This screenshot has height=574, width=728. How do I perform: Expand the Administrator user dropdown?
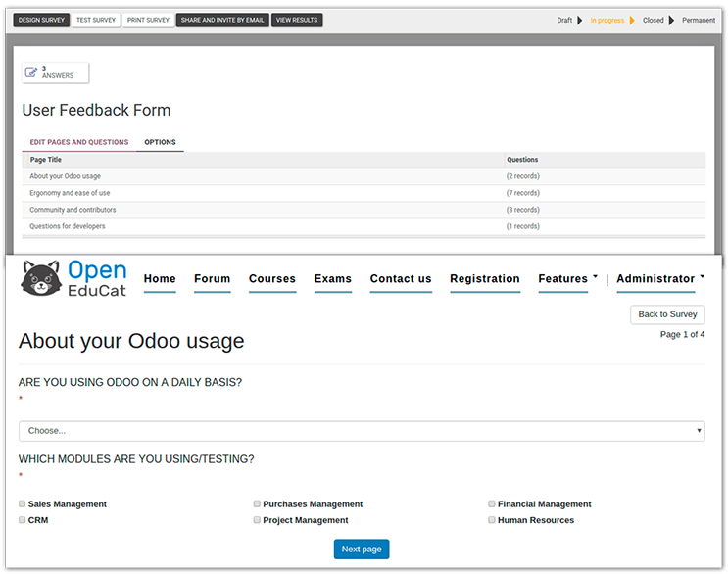(660, 279)
